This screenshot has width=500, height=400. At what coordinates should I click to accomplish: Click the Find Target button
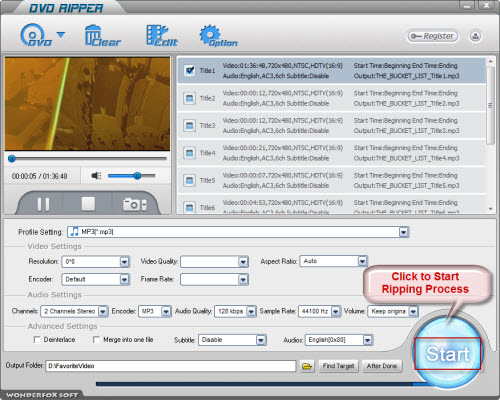pyautogui.click(x=338, y=366)
